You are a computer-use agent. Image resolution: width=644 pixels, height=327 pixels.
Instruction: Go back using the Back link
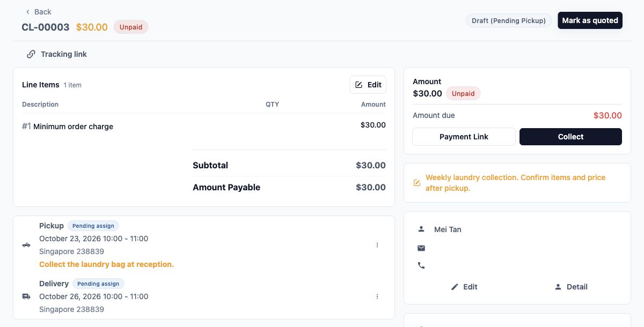(x=38, y=12)
